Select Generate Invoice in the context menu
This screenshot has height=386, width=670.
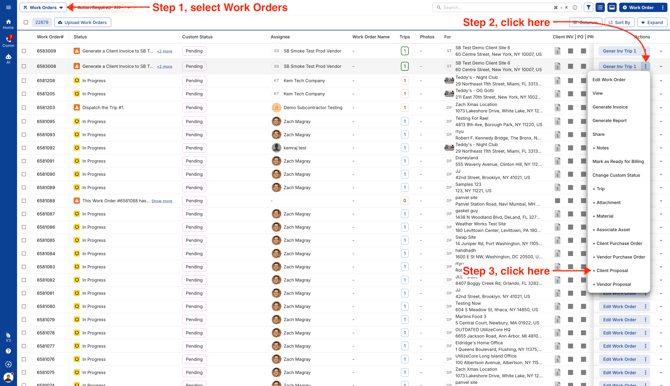610,107
